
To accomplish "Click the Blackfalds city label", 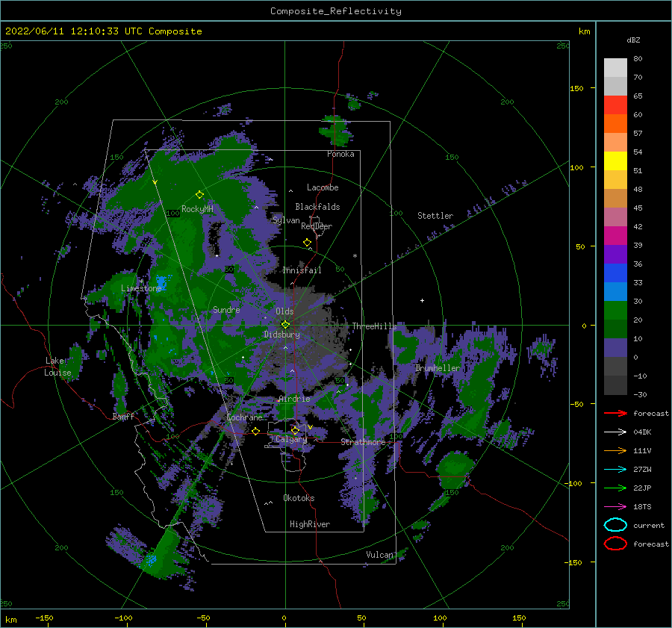I will [x=317, y=207].
